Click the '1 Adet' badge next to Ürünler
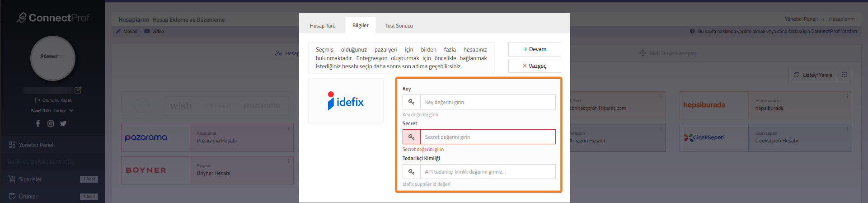The image size is (868, 203). (x=89, y=197)
